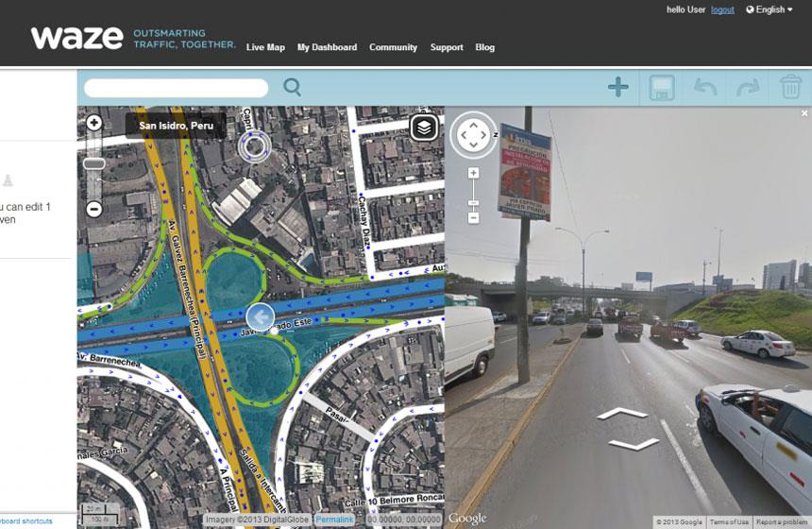Go to My Dashboard menu
Image resolution: width=812 pixels, height=529 pixels.
pos(327,47)
